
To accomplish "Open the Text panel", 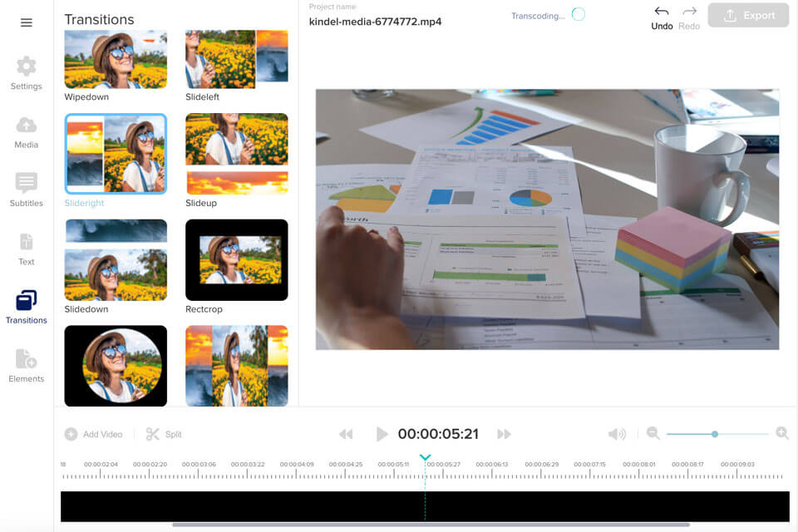I will point(27,249).
